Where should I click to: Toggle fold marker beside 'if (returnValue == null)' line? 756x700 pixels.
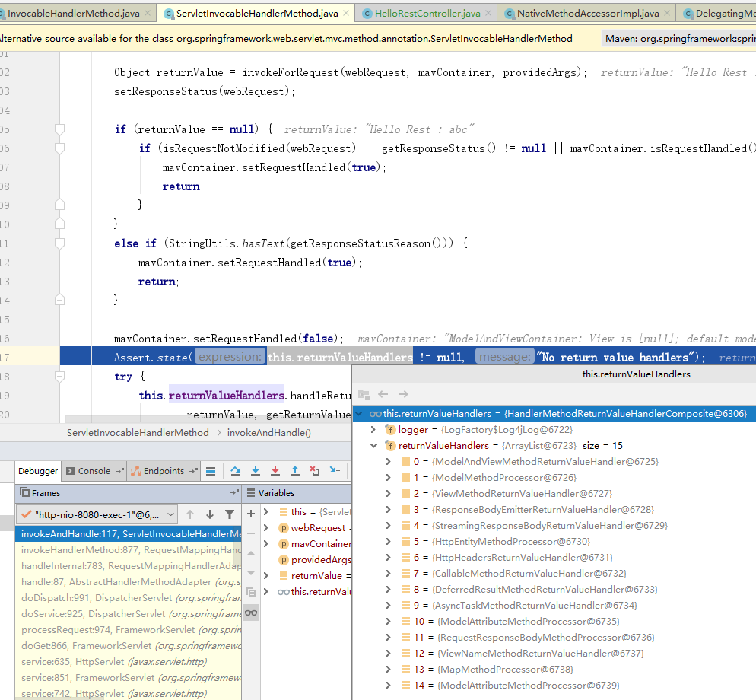click(59, 129)
